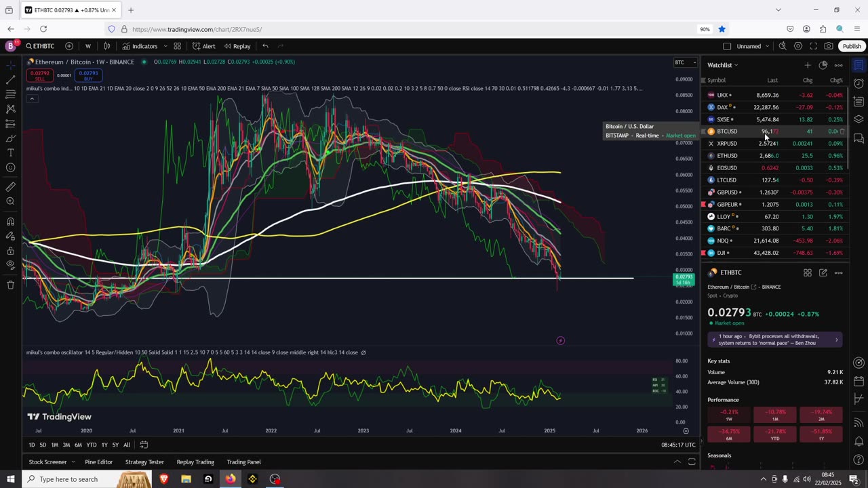Click the quick search icon

783,46
